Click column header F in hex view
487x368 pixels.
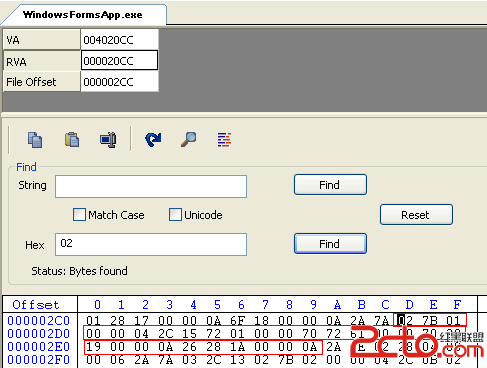(457, 305)
